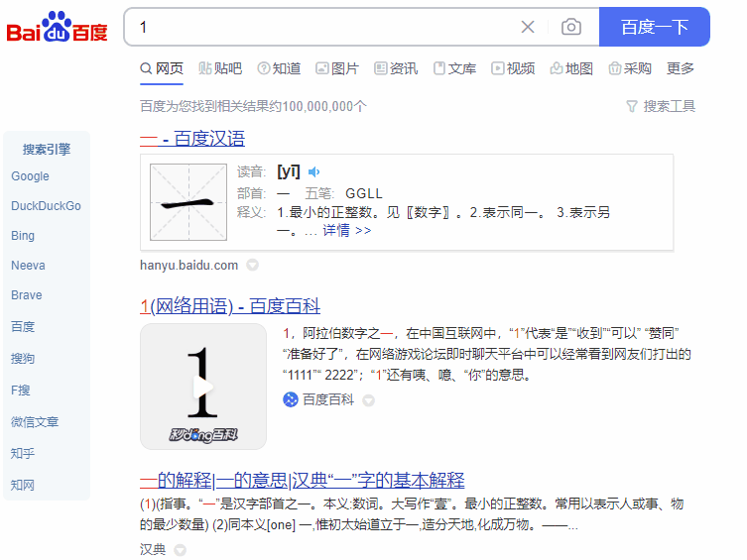The image size is (747, 560).
Task: Expand dropdown next to hanyu.baidu.com
Action: [x=252, y=265]
